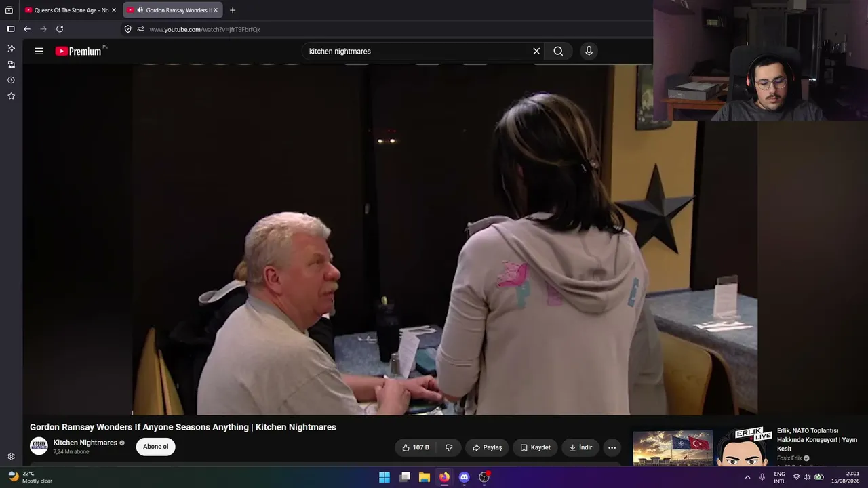Open OBS Studio from the taskbar
Viewport: 868px width, 488px height.
[x=484, y=477]
